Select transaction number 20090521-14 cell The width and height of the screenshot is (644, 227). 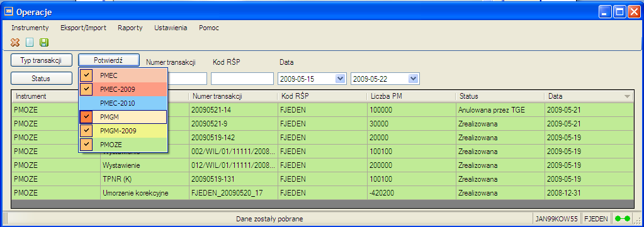tap(234, 110)
